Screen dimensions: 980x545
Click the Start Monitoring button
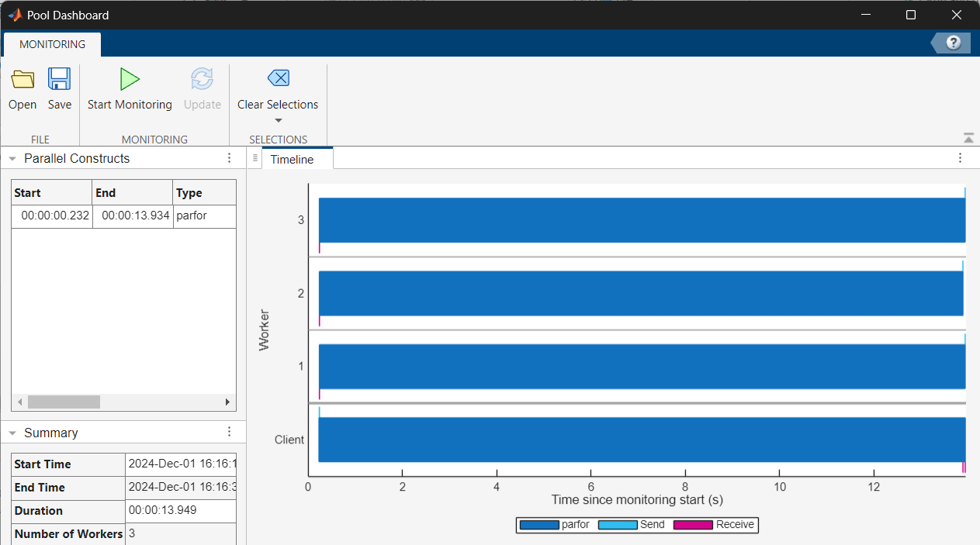click(x=129, y=104)
